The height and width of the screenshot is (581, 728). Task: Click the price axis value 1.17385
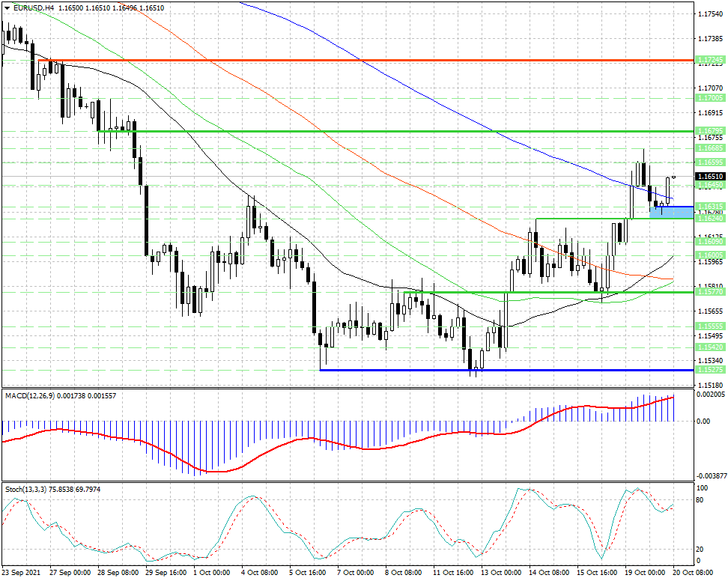point(711,38)
